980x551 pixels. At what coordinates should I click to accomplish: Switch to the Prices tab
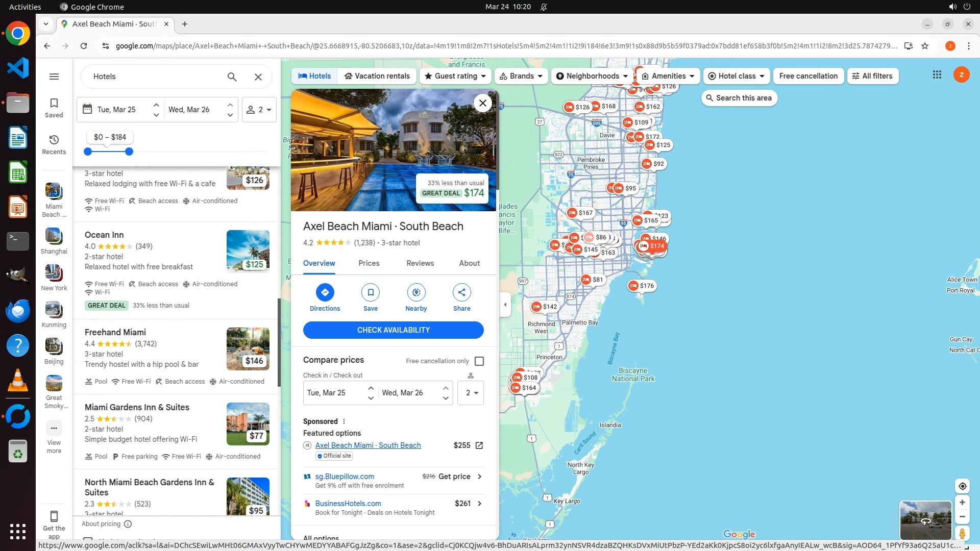point(369,263)
